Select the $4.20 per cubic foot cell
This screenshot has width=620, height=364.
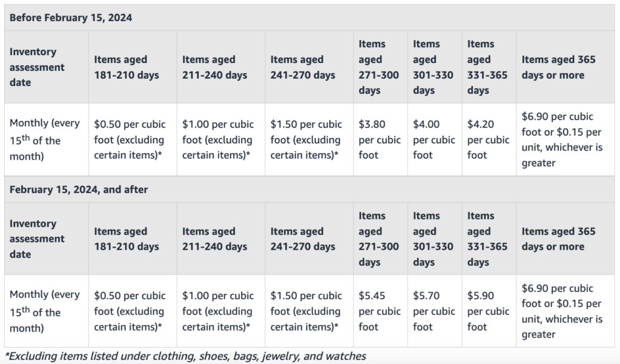point(488,140)
